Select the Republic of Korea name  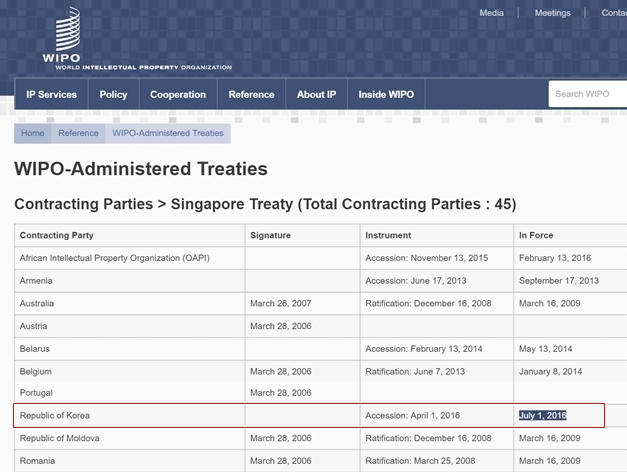click(55, 416)
